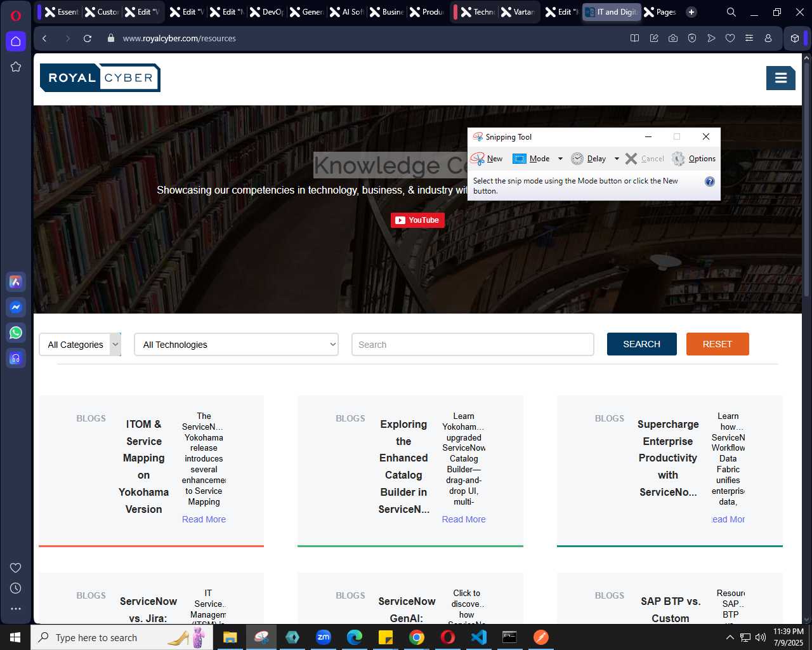Open Snipping Tool Options
The image size is (812, 650).
tap(694, 159)
